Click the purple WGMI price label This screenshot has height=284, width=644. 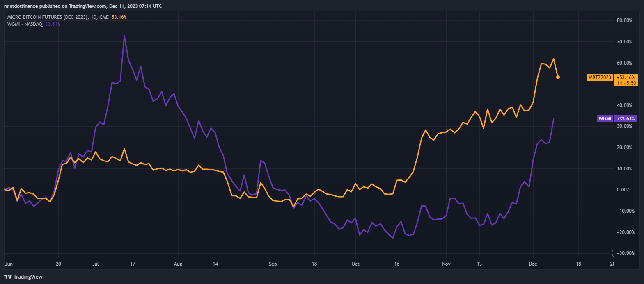click(605, 119)
